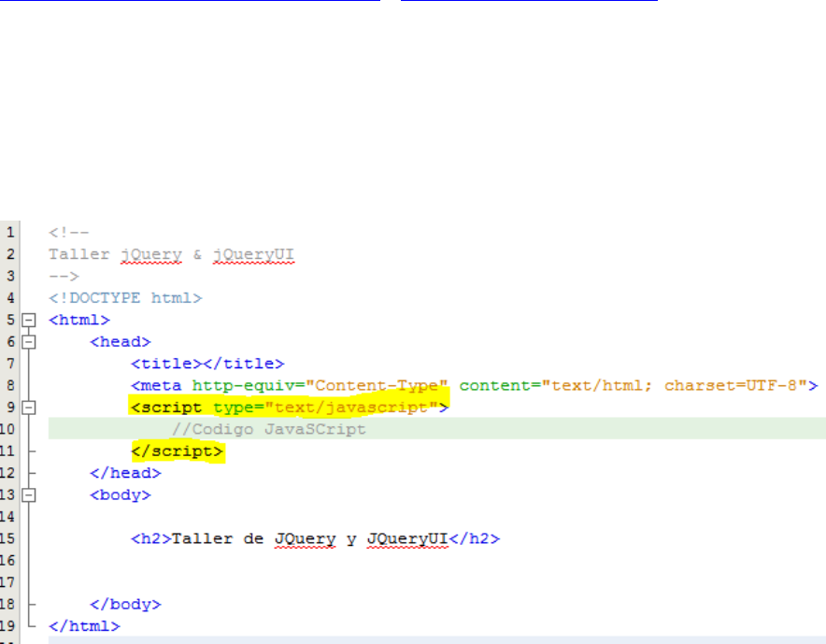Click the opening '<html>' tag
Screen dimensions: 826x644
coord(79,320)
